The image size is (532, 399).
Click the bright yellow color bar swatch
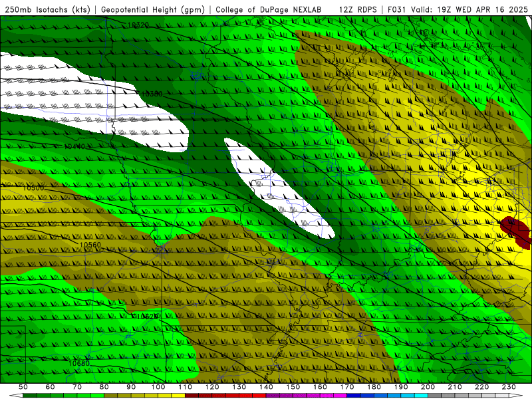point(178,396)
